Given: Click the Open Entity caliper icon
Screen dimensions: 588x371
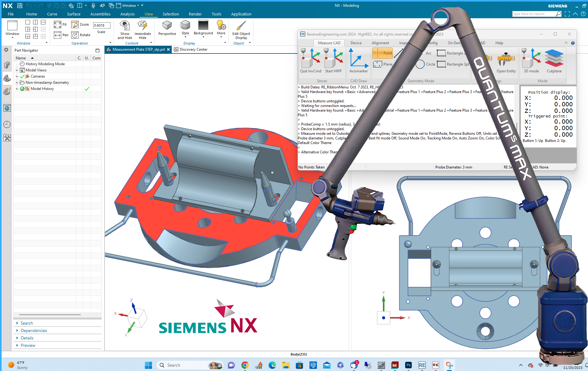Looking at the screenshot, I should 506,59.
